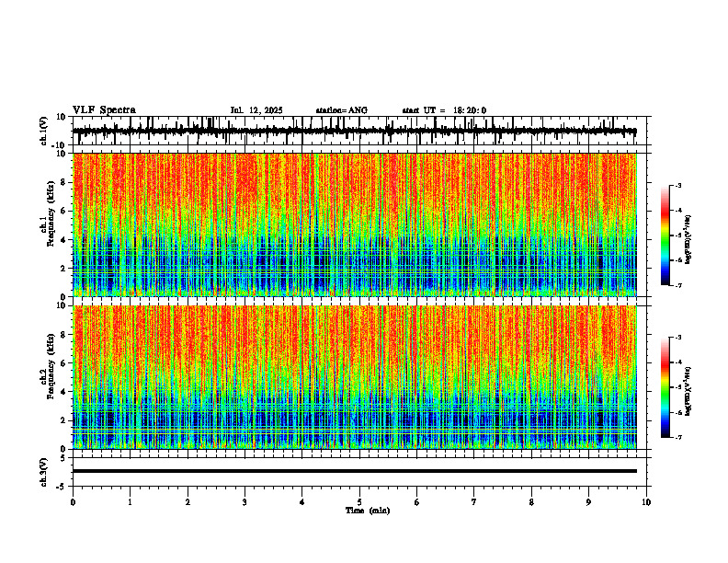Click the "10" tick at the time axis end
Screen dimensions: 728x563
click(x=646, y=502)
